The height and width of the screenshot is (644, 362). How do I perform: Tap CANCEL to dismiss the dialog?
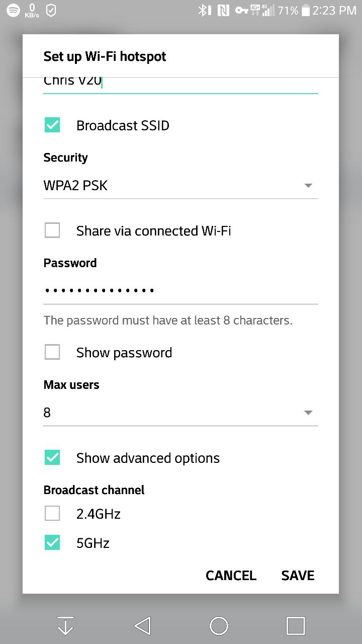[x=231, y=576]
